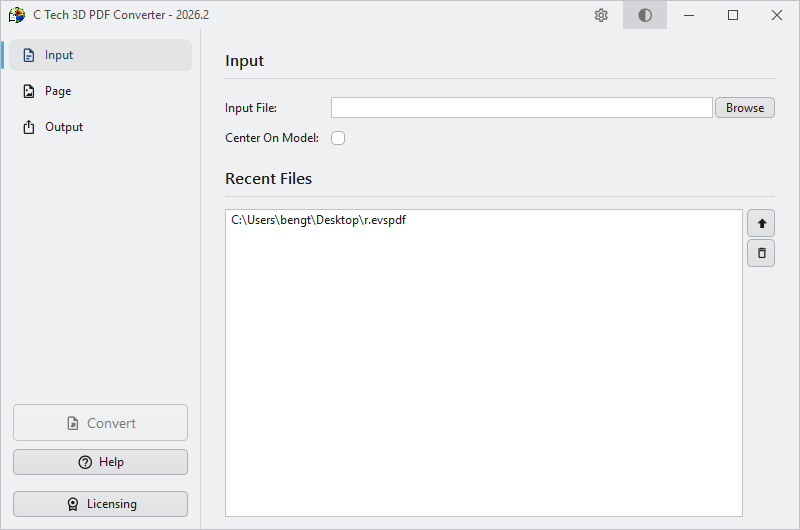Select recent file C:\Users\bengt\Desktop\r.evspdf
This screenshot has width=800, height=530.
tap(318, 220)
